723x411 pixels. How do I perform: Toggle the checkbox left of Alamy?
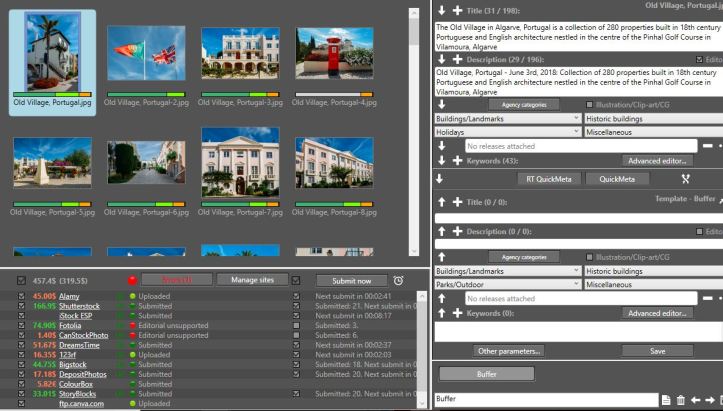point(22,297)
